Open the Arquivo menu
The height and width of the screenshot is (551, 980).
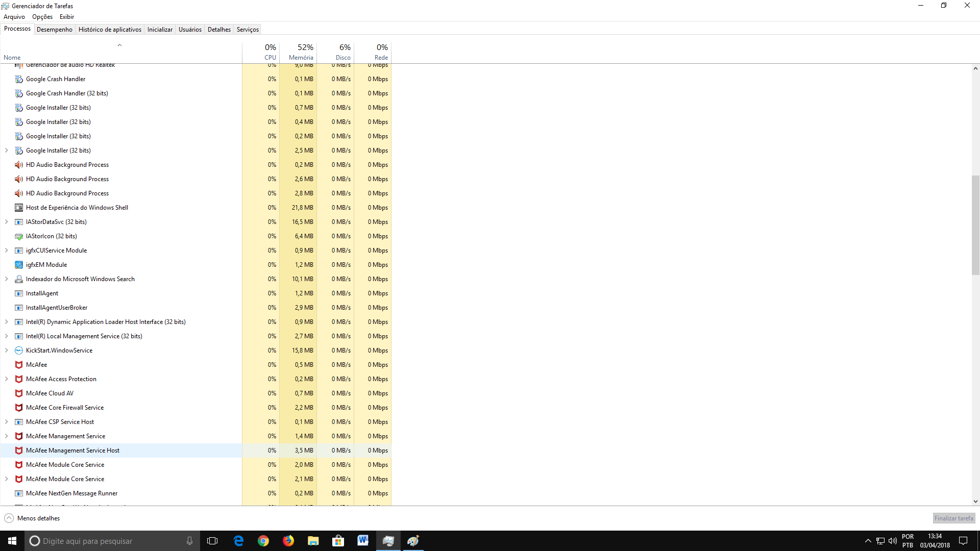(14, 17)
